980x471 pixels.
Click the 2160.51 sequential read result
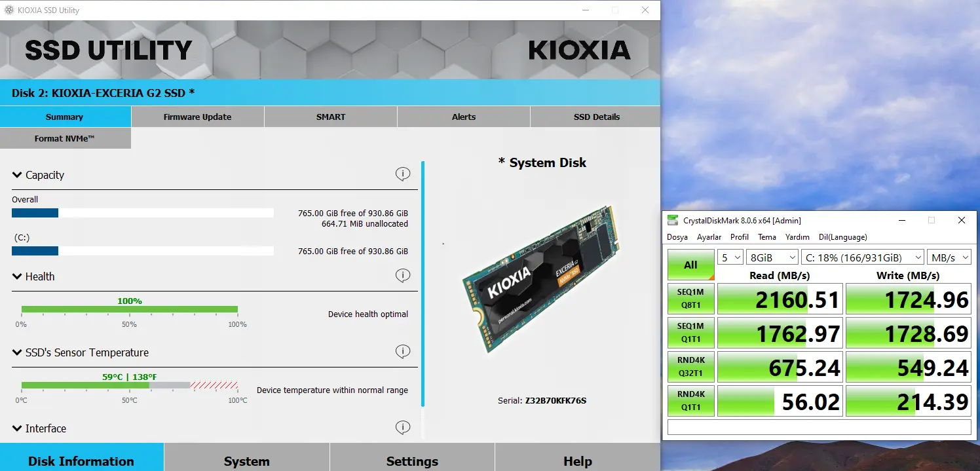coord(780,299)
